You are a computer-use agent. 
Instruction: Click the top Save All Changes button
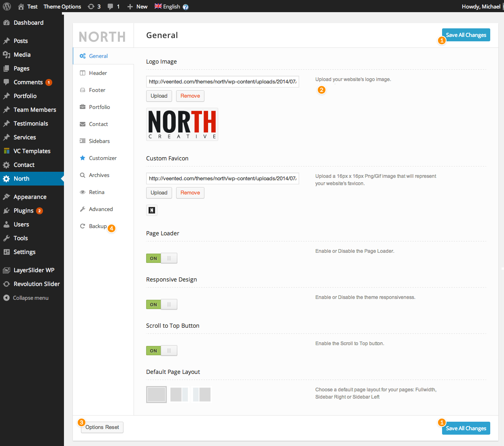click(466, 35)
